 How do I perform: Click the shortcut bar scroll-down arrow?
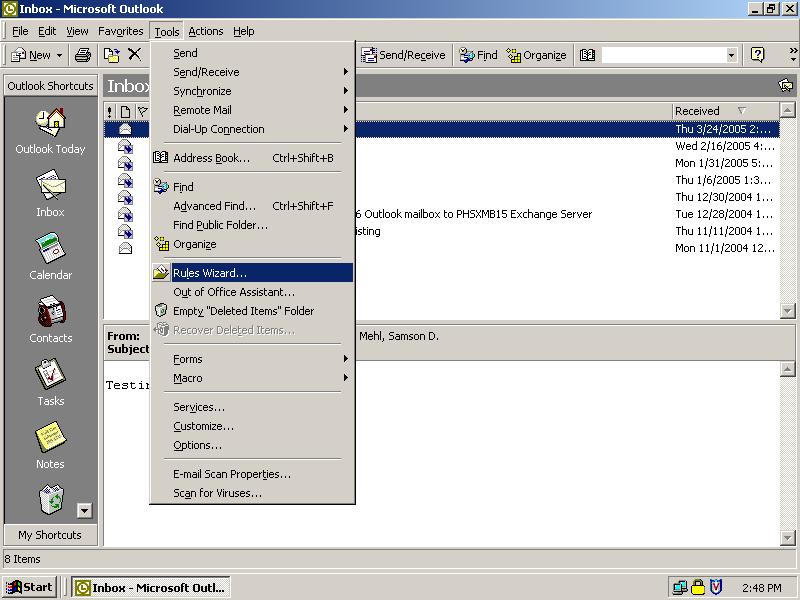coord(84,510)
